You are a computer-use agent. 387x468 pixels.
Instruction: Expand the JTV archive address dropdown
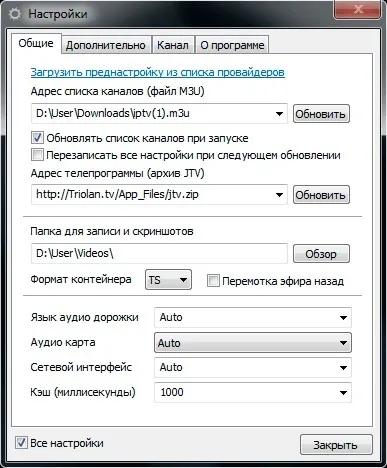279,195
